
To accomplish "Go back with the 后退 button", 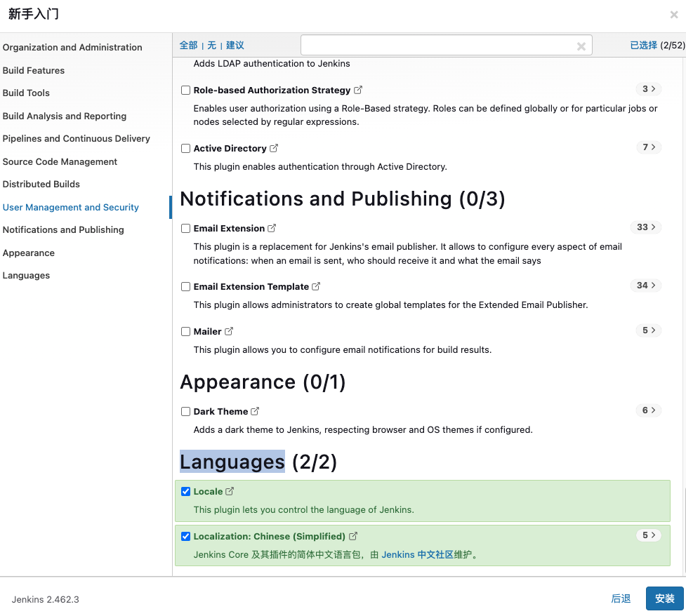I will pyautogui.click(x=621, y=598).
